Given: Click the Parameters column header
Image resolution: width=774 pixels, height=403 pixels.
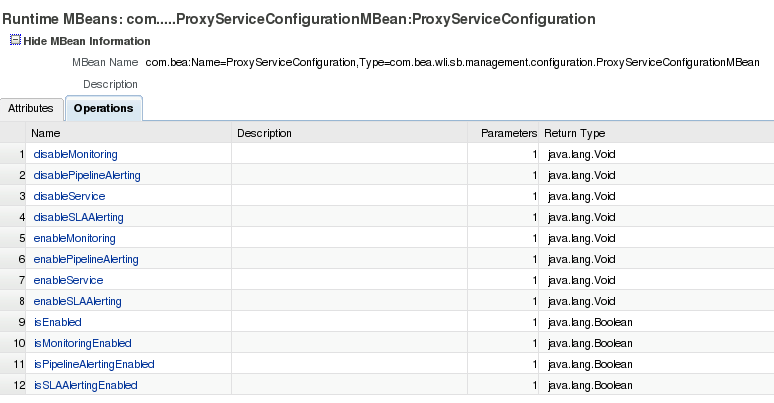Looking at the screenshot, I should point(509,133).
